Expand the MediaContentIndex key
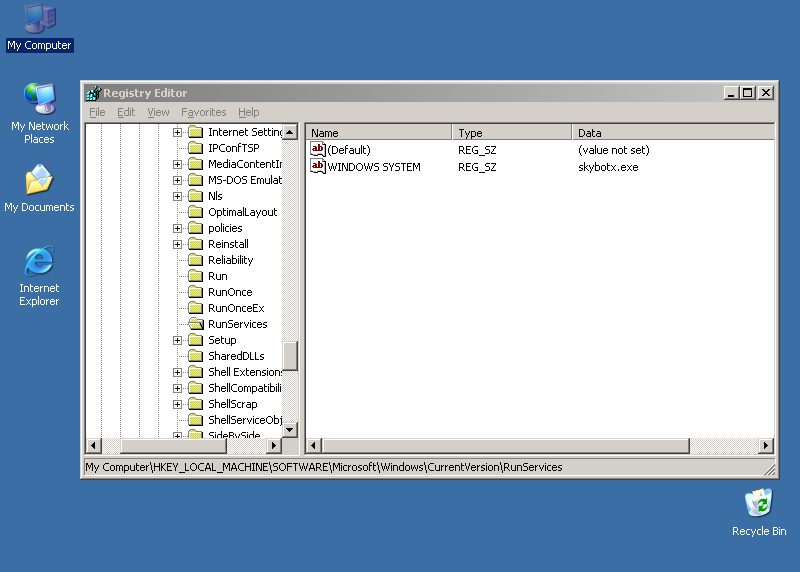This screenshot has width=800, height=572. tap(177, 164)
